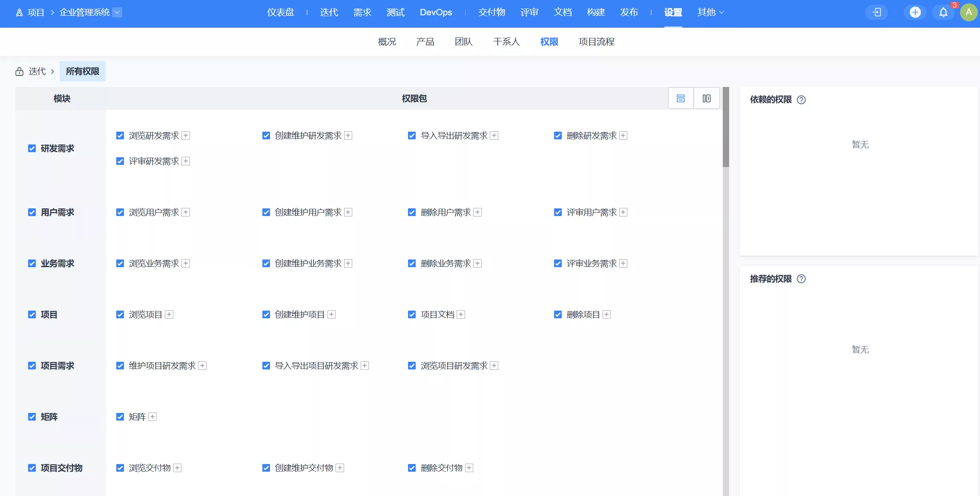Click the 迭代 breadcrumb link
980x496 pixels.
point(37,72)
